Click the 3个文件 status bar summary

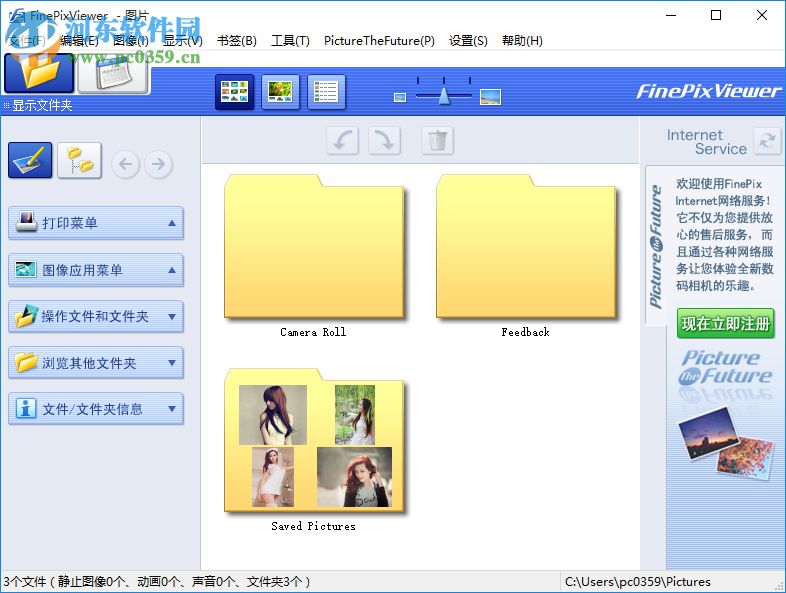[x=157, y=582]
